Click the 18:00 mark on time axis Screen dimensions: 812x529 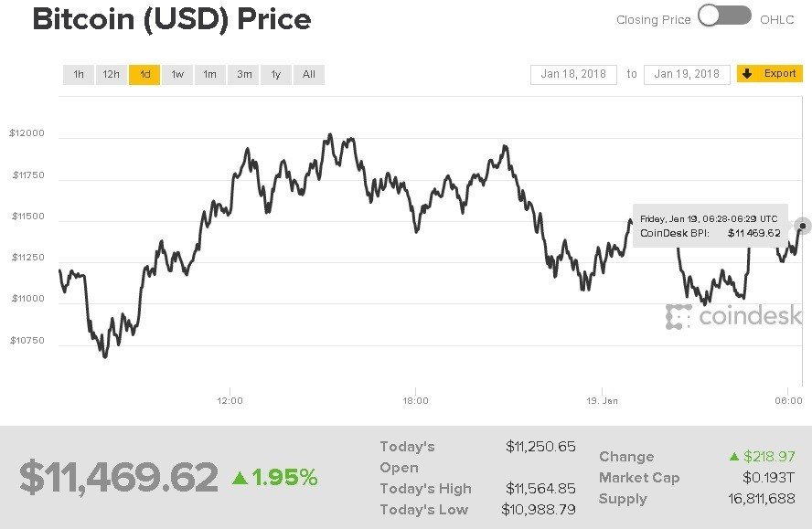(x=415, y=400)
